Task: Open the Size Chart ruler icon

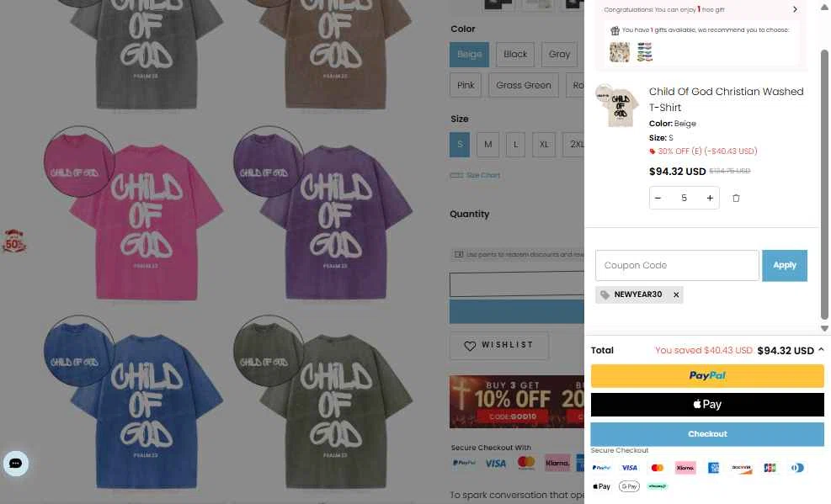Action: point(456,175)
